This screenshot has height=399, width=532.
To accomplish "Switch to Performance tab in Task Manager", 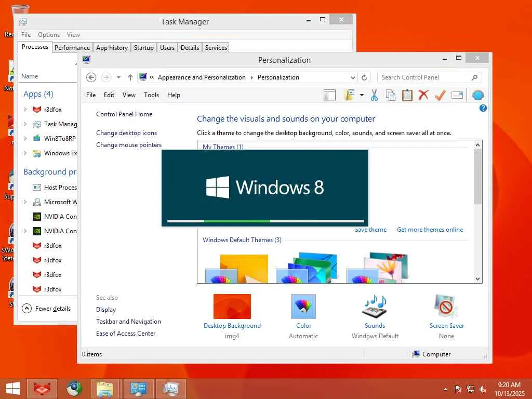I will coord(72,47).
